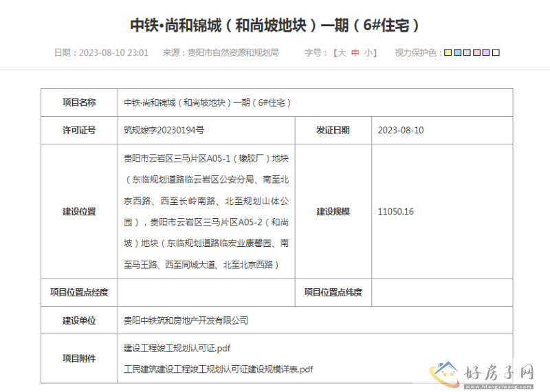The image size is (550, 392).
Task: Click issue date value 2023-08-10
Action: 401,130
